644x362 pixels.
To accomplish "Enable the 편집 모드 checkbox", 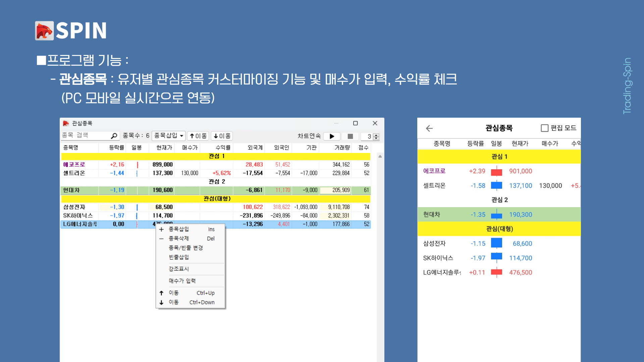I will point(544,128).
